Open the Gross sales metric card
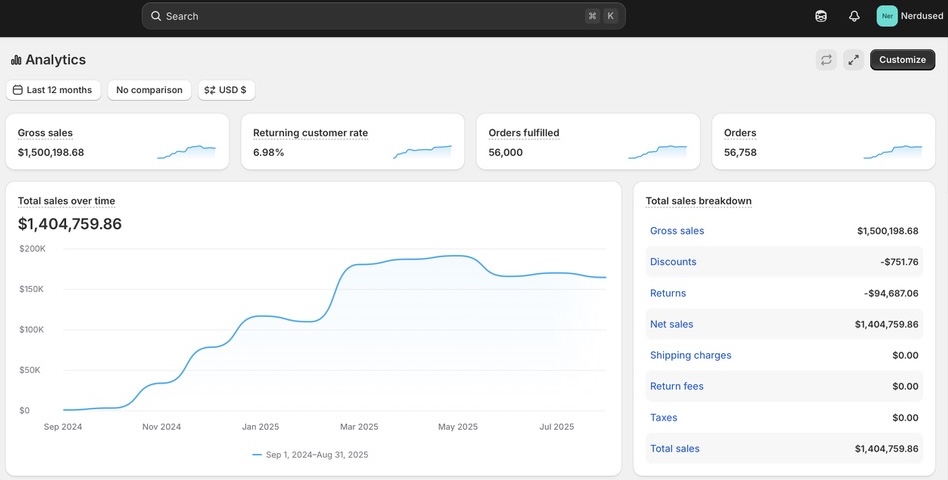This screenshot has height=480, width=948. [117, 141]
